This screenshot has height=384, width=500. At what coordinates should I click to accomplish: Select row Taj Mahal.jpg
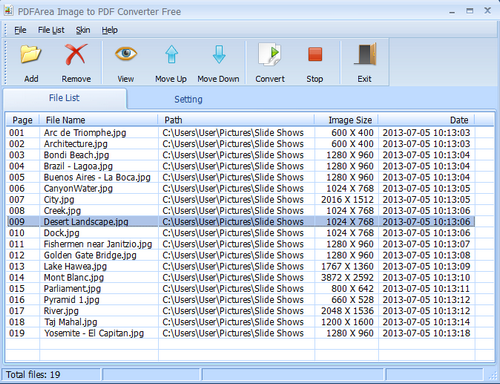241,322
